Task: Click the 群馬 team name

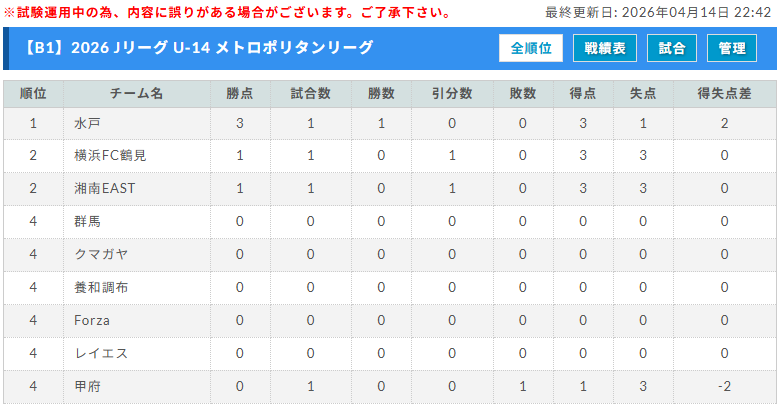Action: coord(88,221)
